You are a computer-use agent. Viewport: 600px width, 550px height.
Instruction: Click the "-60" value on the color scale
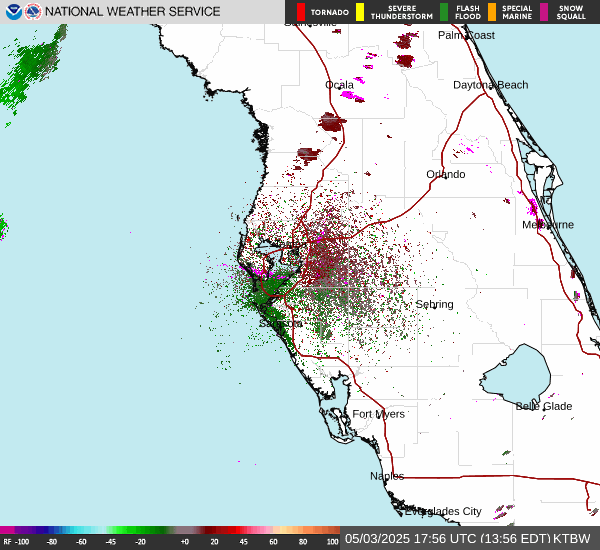(x=81, y=542)
